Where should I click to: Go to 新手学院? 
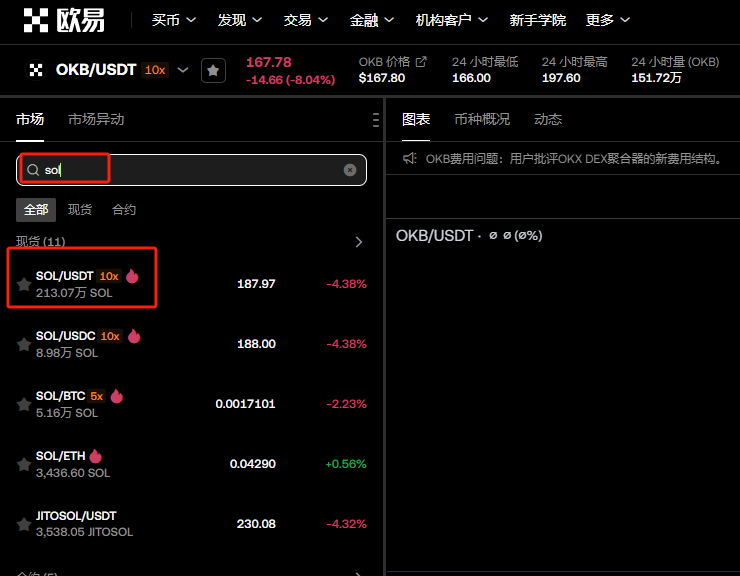pos(538,20)
